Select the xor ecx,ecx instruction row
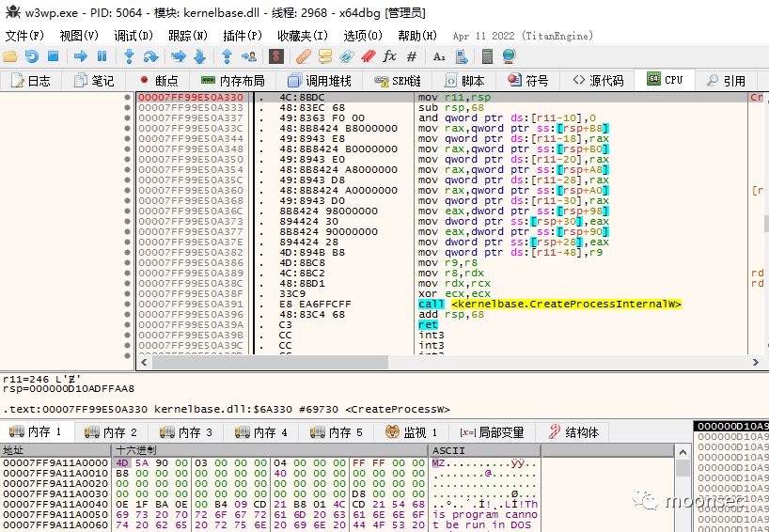769x532 pixels. tap(442, 293)
